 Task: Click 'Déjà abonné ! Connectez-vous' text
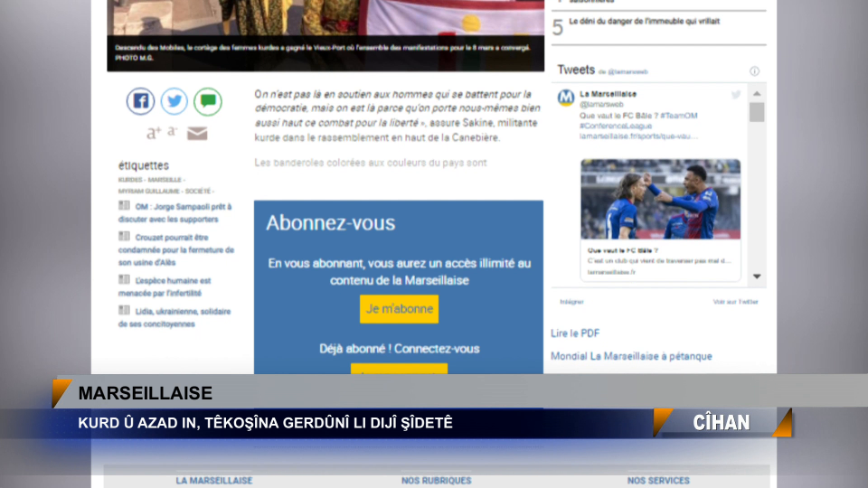click(x=399, y=349)
